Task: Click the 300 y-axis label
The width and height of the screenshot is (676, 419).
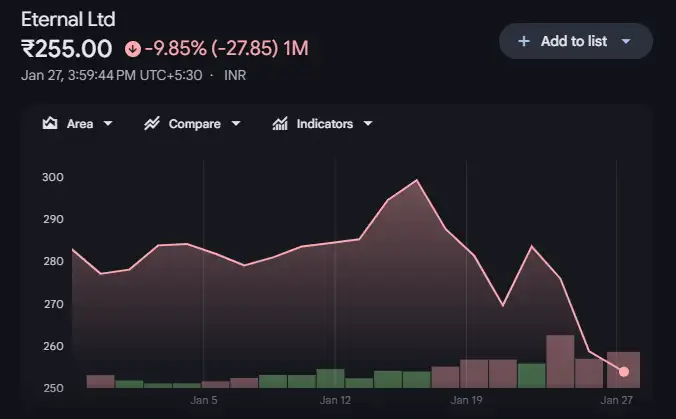Action: [53, 177]
